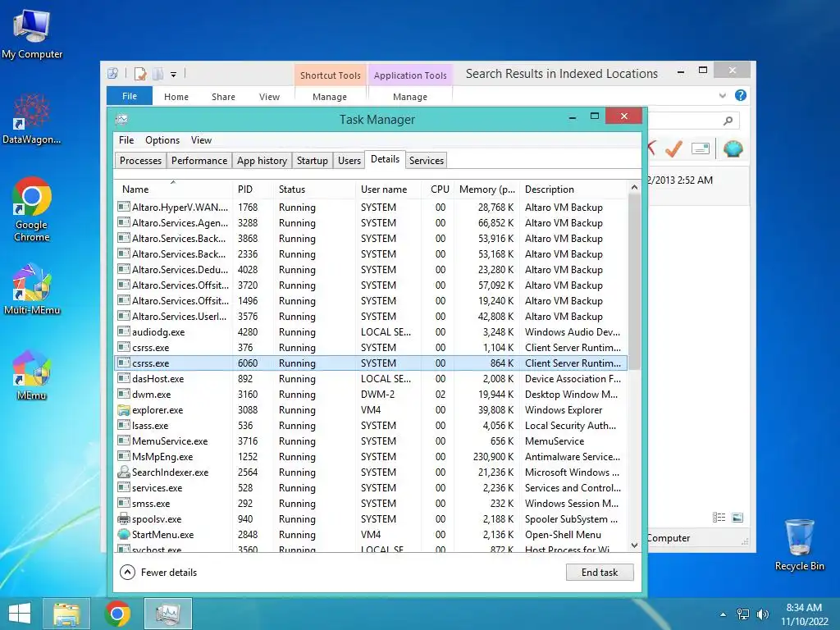The height and width of the screenshot is (630, 840).
Task: Sort by the Memory column header
Action: tap(486, 189)
